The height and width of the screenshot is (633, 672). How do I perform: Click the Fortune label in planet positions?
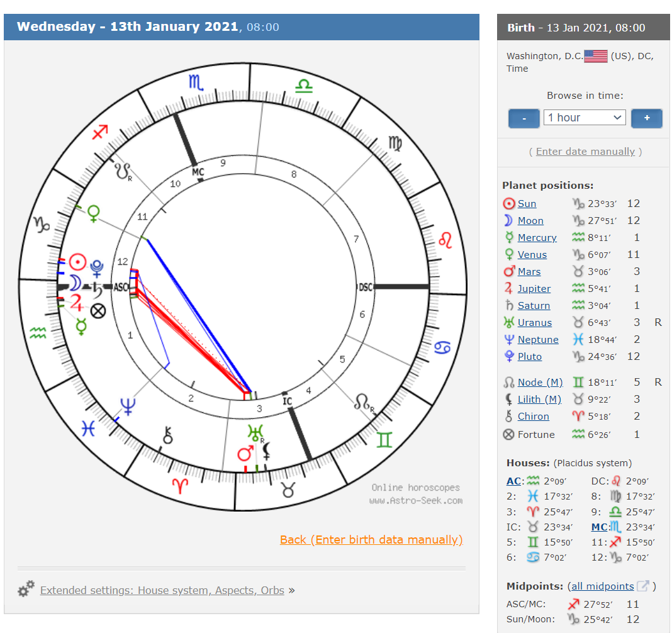[536, 435]
